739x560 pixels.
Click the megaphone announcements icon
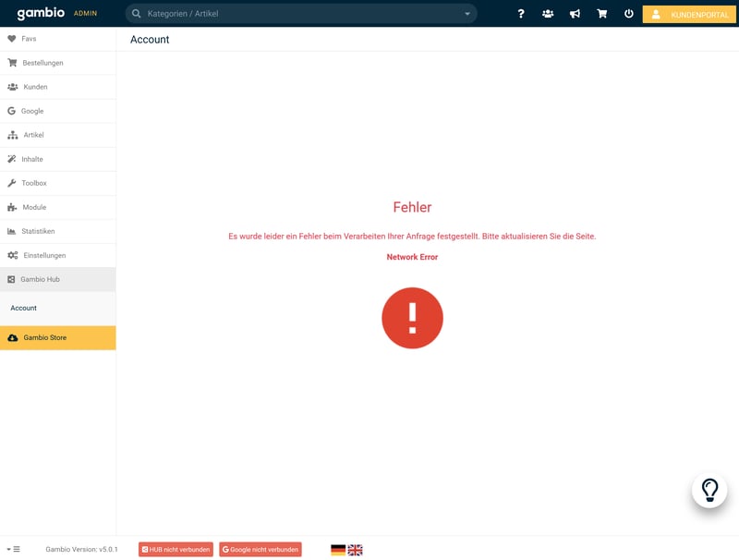point(575,14)
